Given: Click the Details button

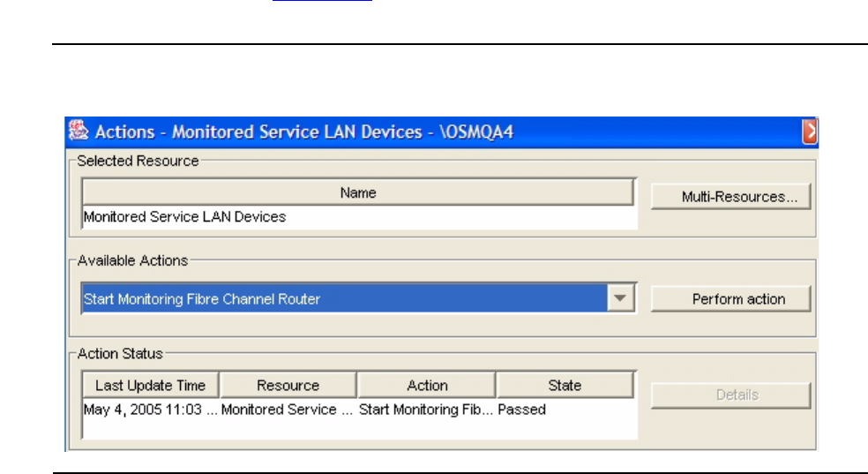Looking at the screenshot, I should (730, 395).
